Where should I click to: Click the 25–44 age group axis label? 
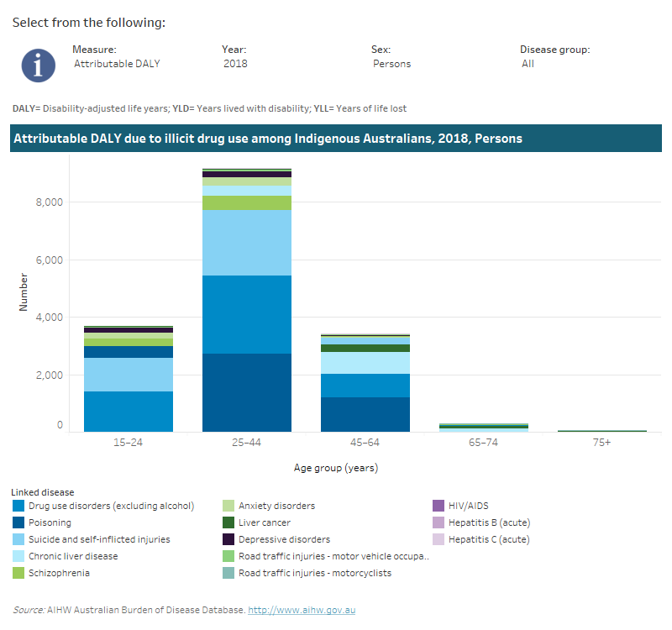pos(247,440)
